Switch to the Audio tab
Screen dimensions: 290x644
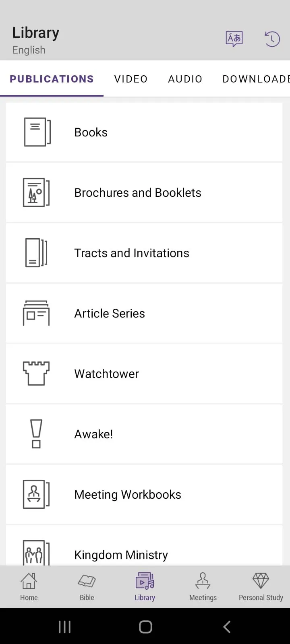coord(185,79)
